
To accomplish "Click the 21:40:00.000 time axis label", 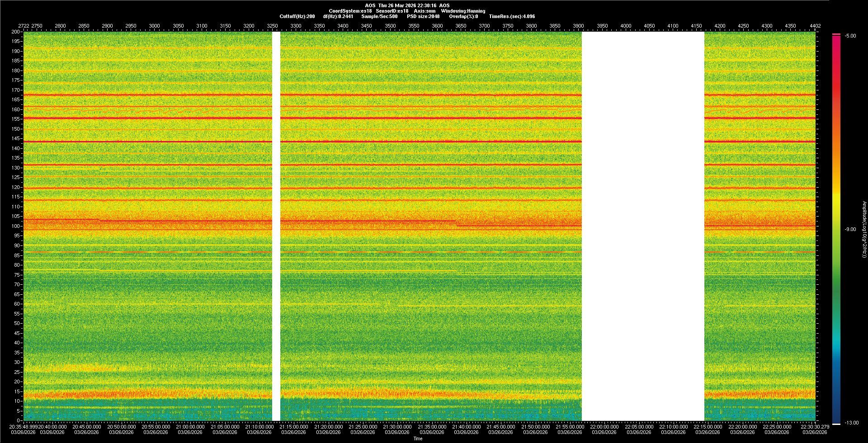I will point(466,426).
